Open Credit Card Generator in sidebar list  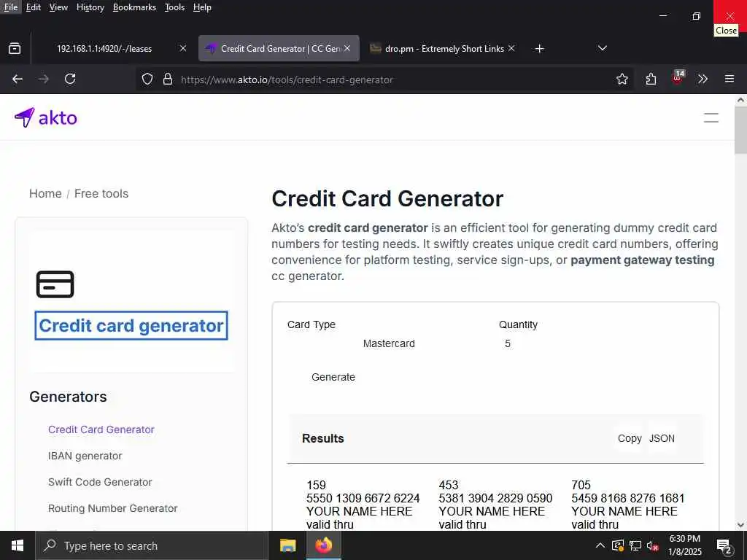[101, 429]
